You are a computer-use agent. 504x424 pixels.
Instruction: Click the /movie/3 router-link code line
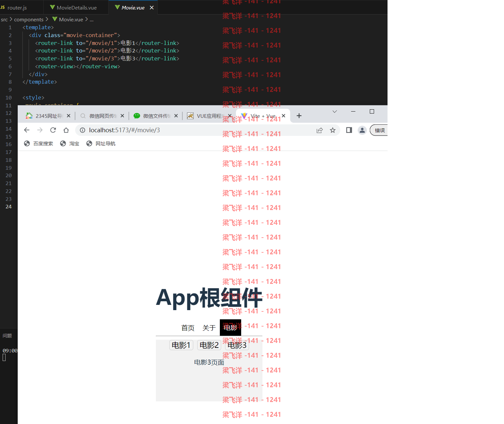click(107, 58)
